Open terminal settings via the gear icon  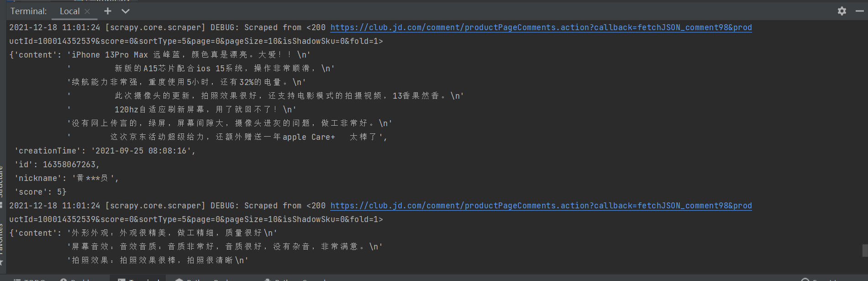pyautogui.click(x=842, y=11)
